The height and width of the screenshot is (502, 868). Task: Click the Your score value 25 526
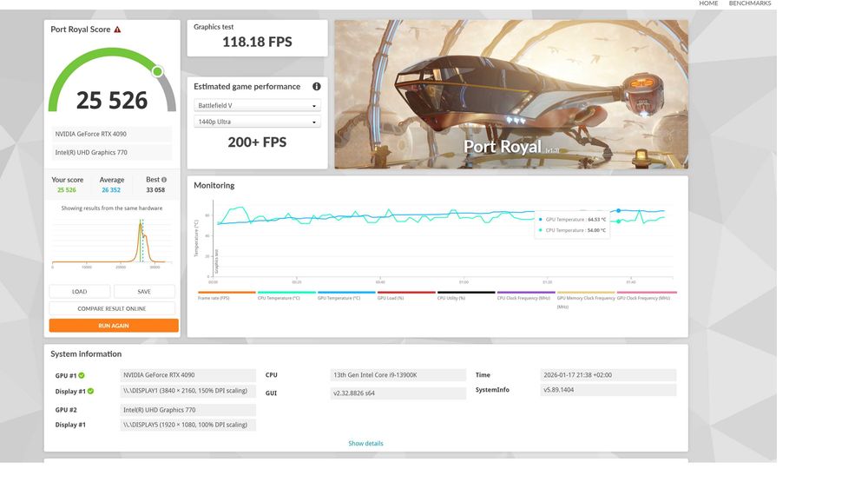point(67,190)
